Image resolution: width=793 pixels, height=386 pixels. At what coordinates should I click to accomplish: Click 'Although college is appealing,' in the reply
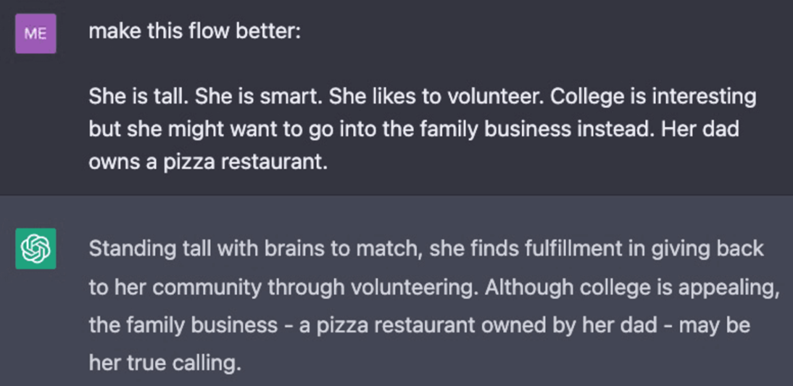coord(633,287)
